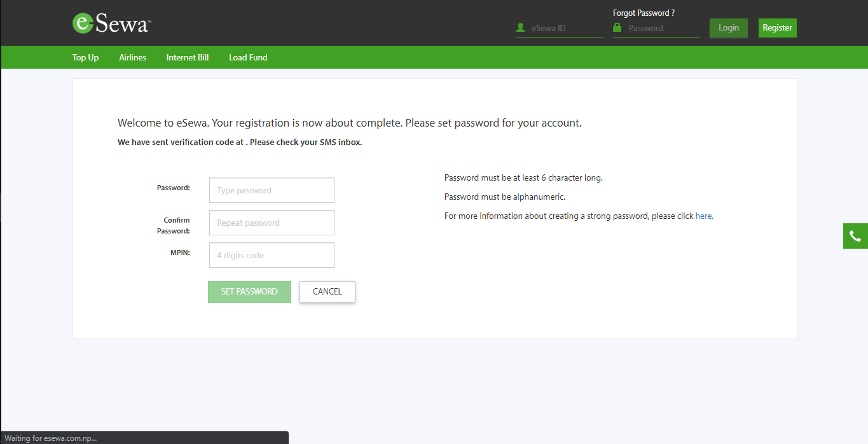
Task: Click the MPIN label text
Action: point(180,253)
